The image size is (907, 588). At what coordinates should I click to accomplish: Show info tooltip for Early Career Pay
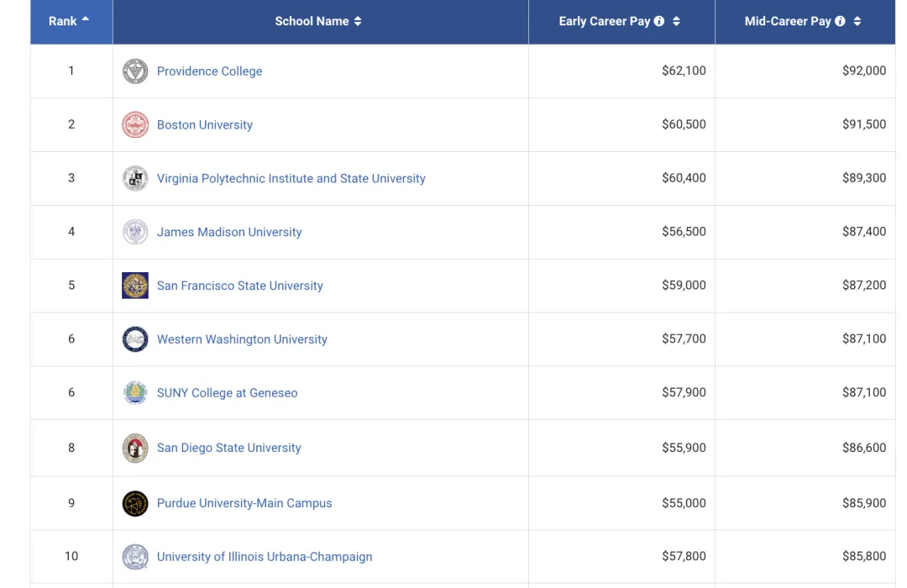659,21
